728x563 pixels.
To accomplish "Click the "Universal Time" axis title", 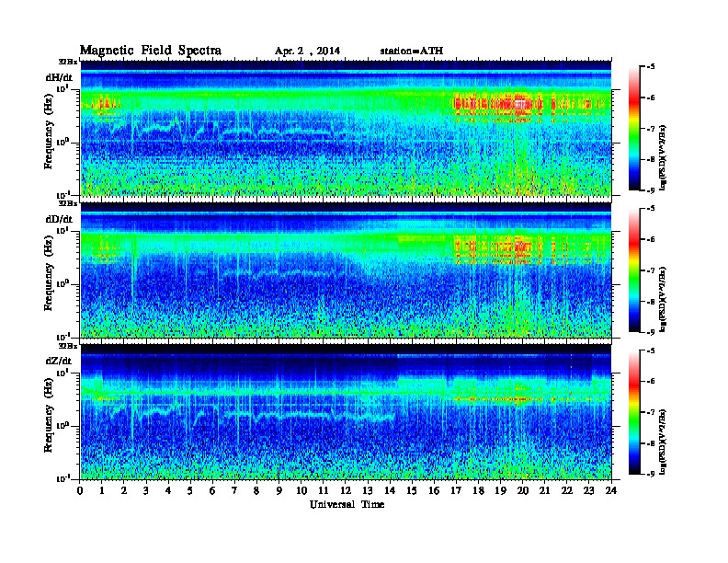I will (347, 504).
